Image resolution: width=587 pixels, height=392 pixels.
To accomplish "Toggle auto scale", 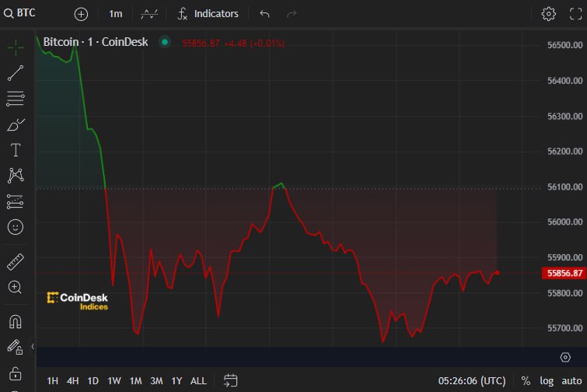I will click(571, 381).
